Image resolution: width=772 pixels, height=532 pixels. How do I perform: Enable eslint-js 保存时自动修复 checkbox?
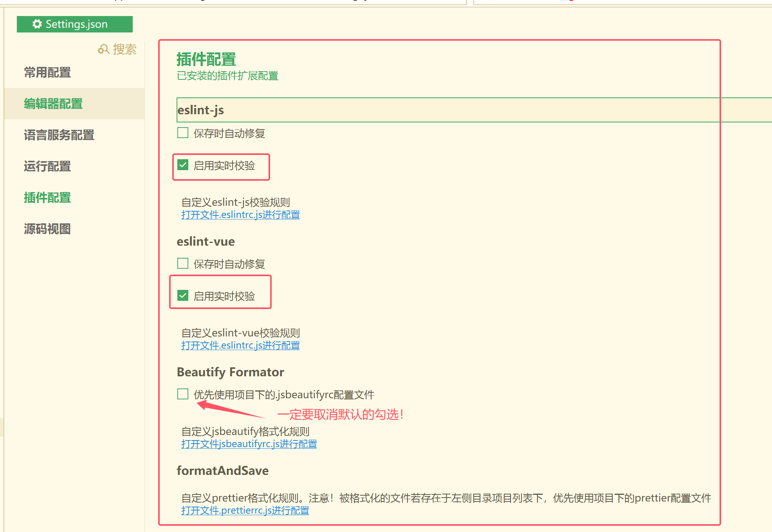point(183,133)
